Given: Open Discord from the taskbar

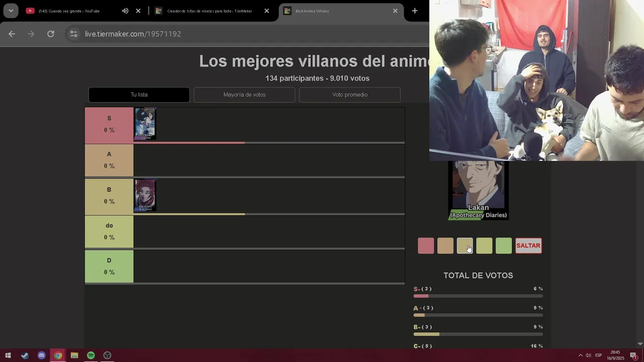Looking at the screenshot, I should (x=41, y=355).
